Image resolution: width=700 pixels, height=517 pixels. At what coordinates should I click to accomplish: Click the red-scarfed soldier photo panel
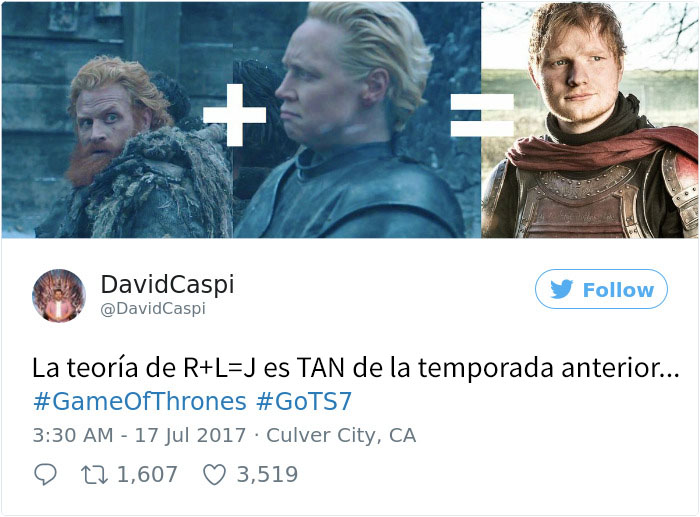[x=590, y=120]
